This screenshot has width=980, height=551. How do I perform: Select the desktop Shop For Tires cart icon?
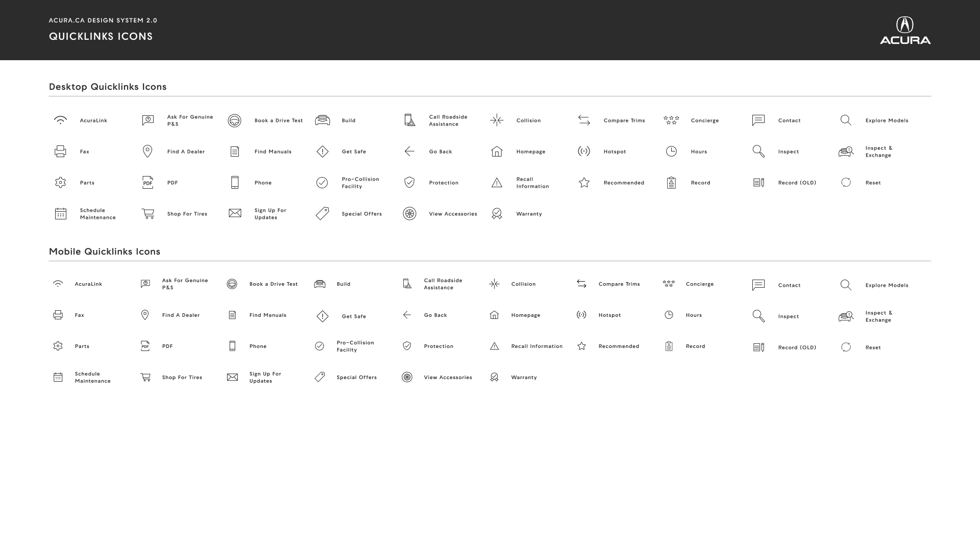pyautogui.click(x=148, y=214)
